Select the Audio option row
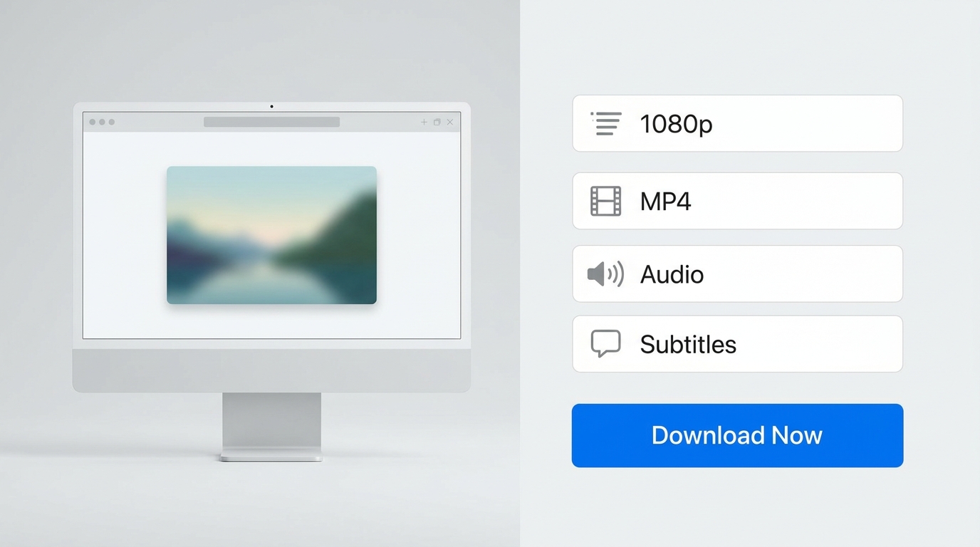This screenshot has width=980, height=547. tap(737, 273)
